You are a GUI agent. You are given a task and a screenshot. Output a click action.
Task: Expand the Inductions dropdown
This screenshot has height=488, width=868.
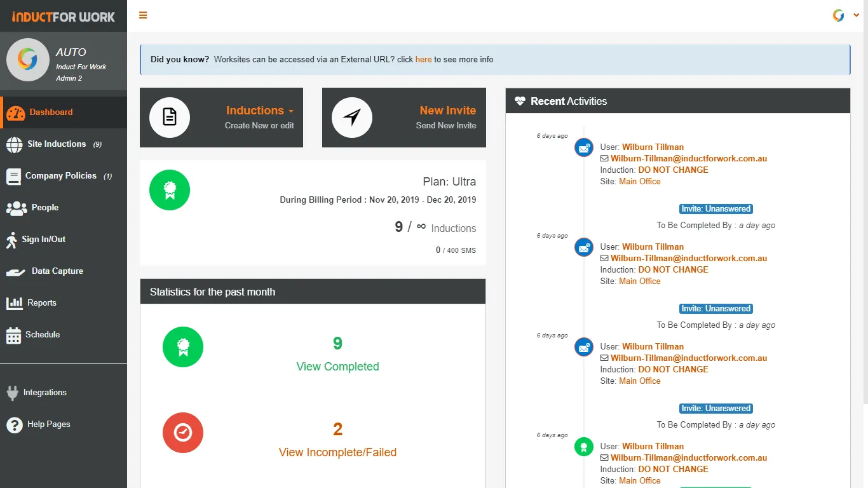260,111
